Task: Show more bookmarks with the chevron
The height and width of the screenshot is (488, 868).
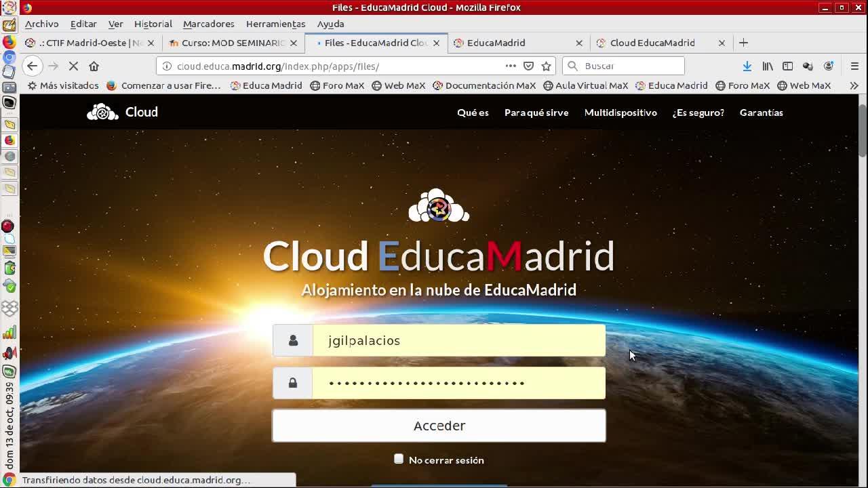Action: pos(854,85)
